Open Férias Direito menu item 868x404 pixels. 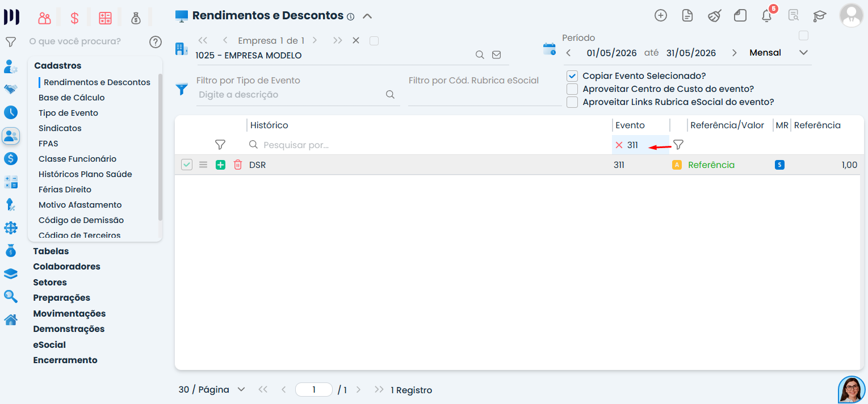click(x=65, y=190)
